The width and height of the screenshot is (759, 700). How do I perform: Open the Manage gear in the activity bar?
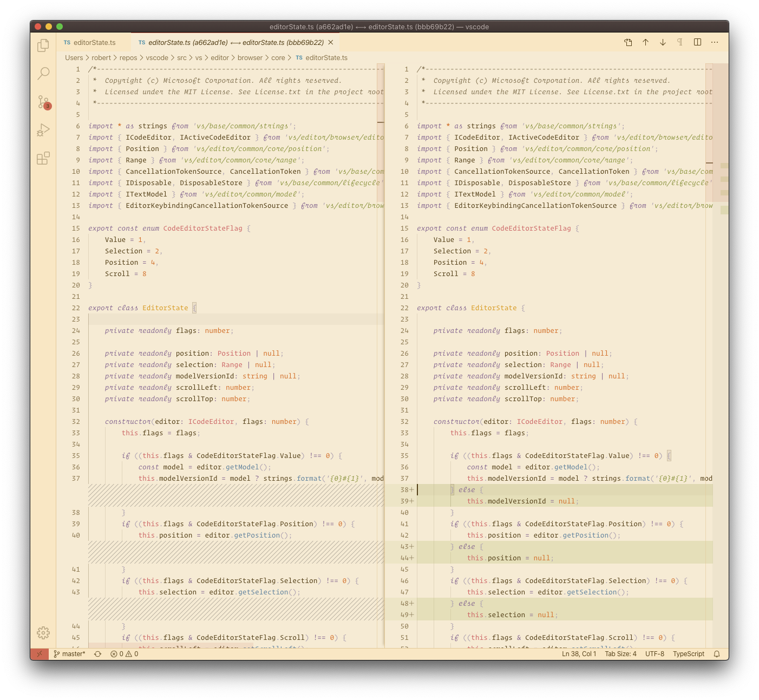43,632
